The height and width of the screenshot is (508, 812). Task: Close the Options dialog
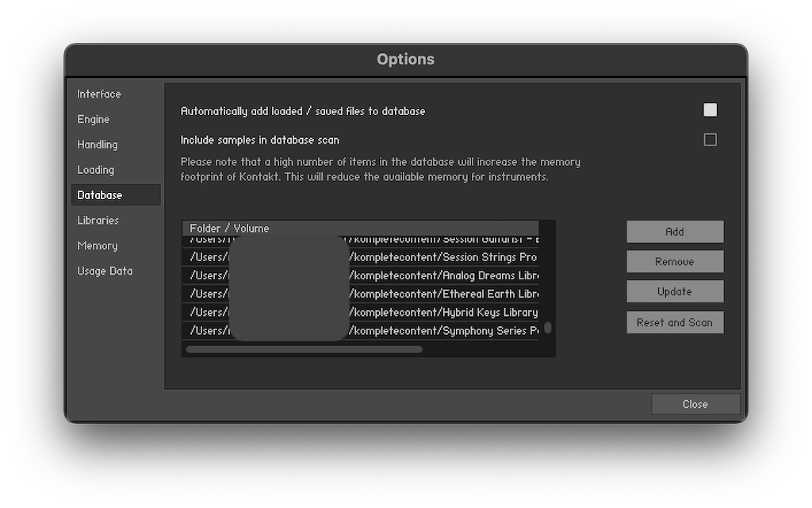pyautogui.click(x=695, y=404)
